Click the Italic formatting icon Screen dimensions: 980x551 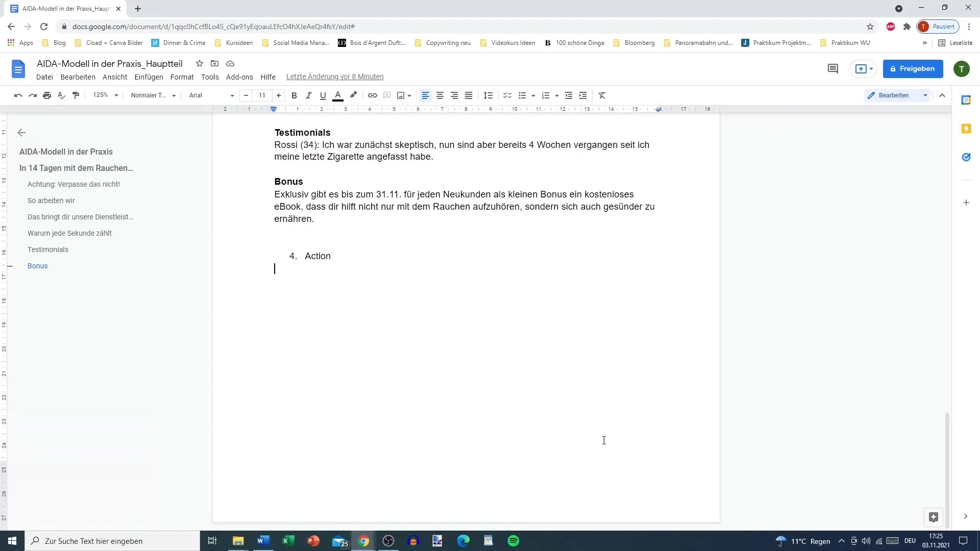(x=308, y=95)
